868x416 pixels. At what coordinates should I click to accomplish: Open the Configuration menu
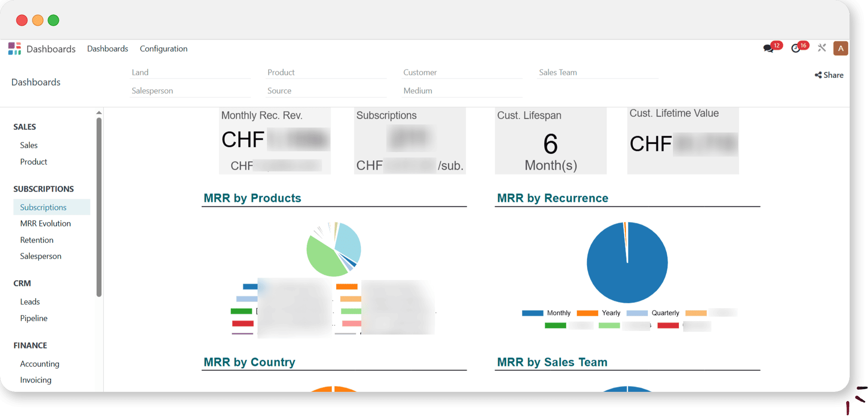163,49
